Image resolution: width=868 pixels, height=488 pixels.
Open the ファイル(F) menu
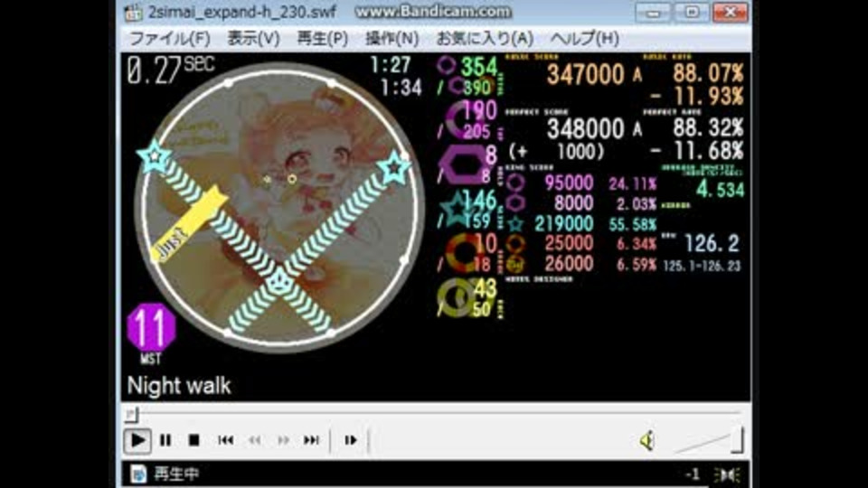tap(169, 39)
